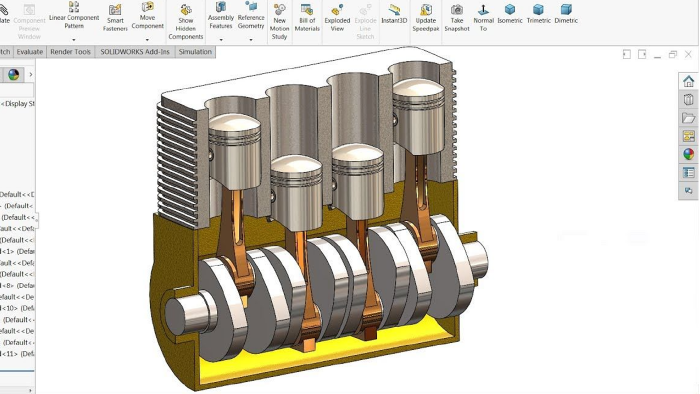
Task: Open the Render Tools tab
Action: (71, 52)
